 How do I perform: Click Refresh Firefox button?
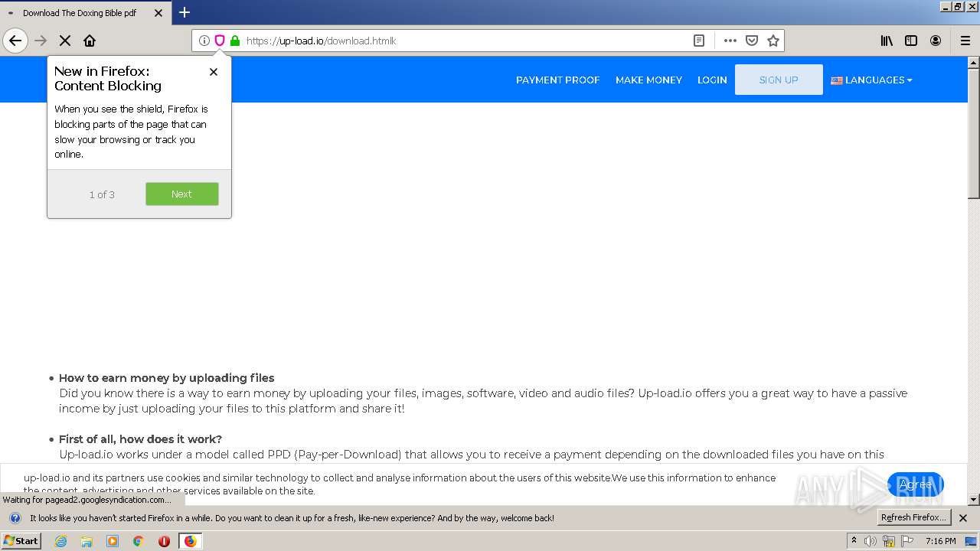tap(914, 517)
